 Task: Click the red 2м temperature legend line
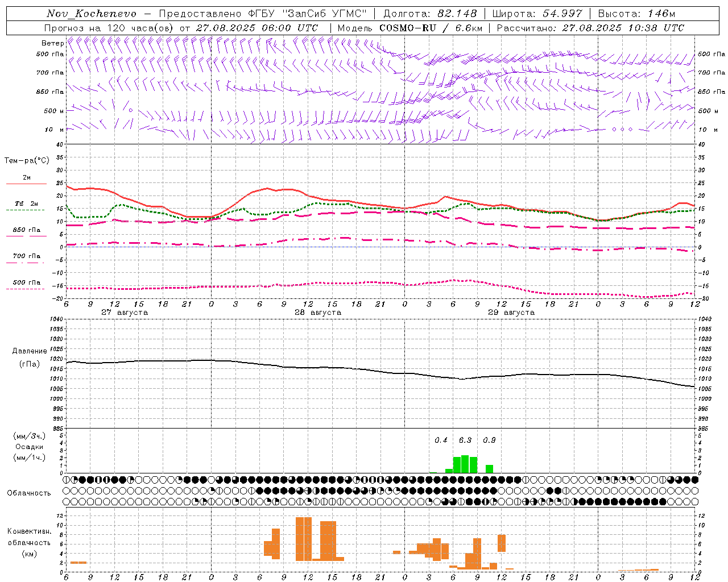click(26, 184)
